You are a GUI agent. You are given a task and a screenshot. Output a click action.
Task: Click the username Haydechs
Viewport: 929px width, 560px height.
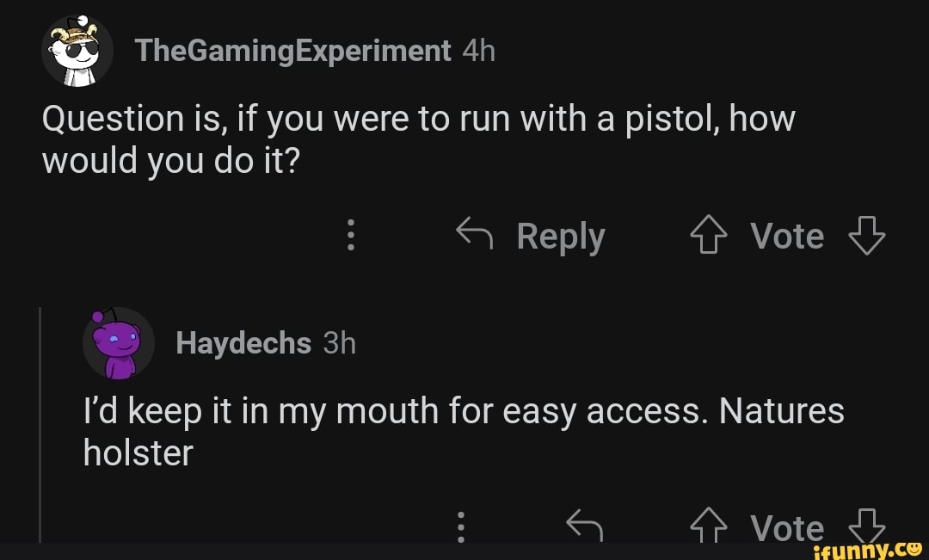click(242, 342)
